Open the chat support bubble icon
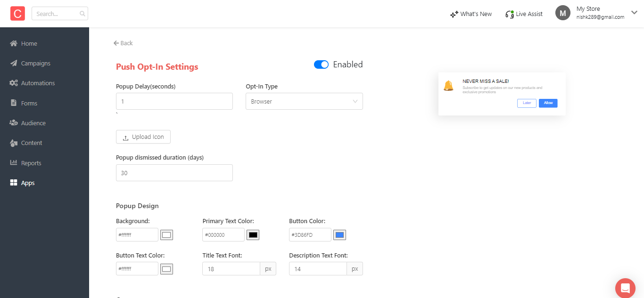Screen dimensions: 644x298 [x=625, y=288]
